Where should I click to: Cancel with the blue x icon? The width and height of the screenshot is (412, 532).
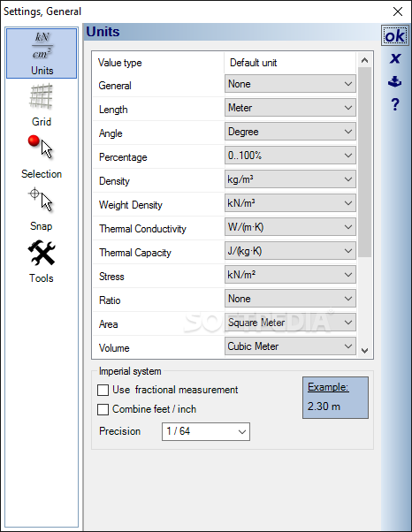[394, 58]
